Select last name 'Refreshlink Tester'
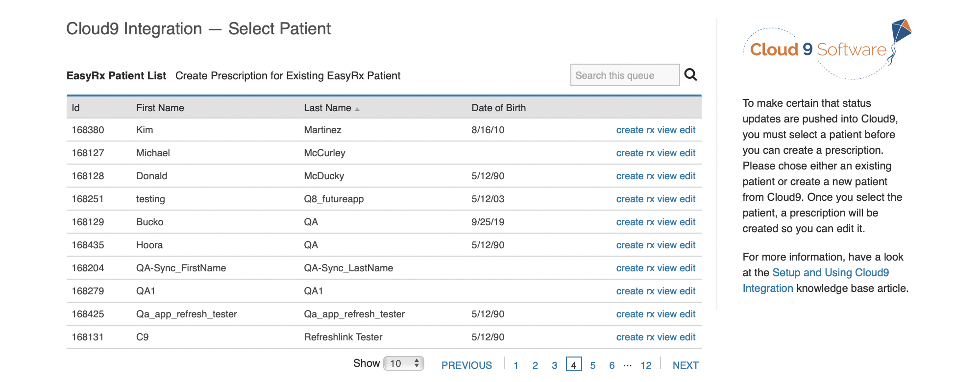980x382 pixels. click(343, 337)
